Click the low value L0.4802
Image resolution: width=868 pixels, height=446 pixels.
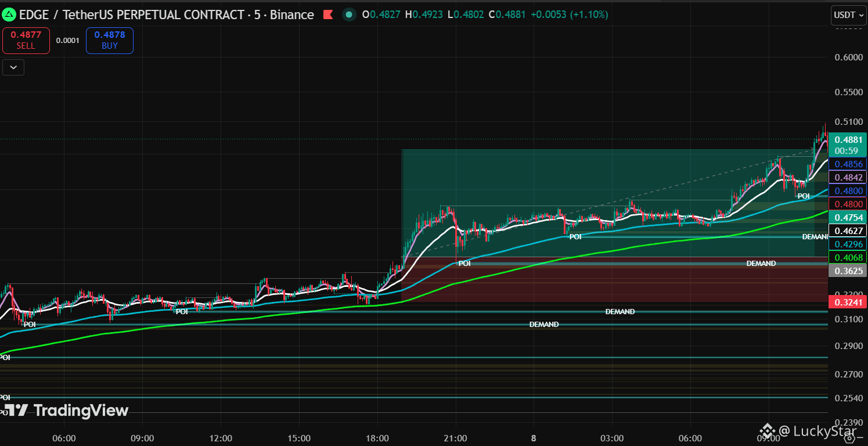pyautogui.click(x=466, y=15)
